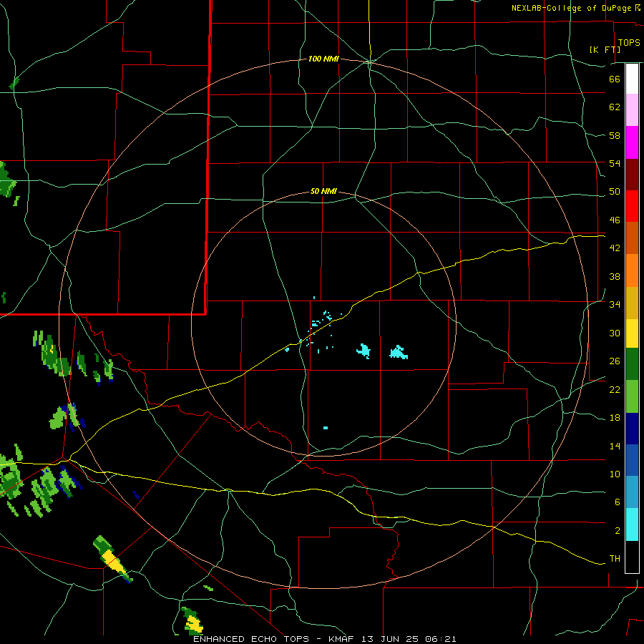Click the legend value '62'

[615, 107]
